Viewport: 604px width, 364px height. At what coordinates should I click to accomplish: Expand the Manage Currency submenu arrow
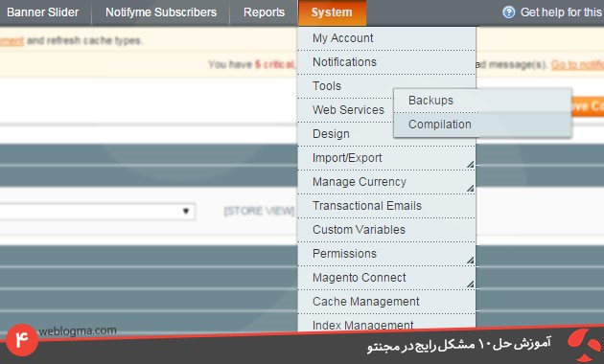470,189
